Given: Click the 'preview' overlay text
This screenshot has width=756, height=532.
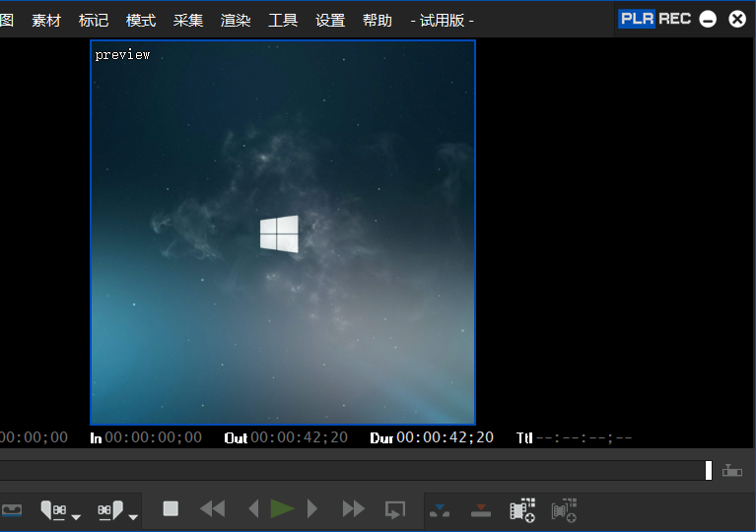Looking at the screenshot, I should pyautogui.click(x=122, y=55).
